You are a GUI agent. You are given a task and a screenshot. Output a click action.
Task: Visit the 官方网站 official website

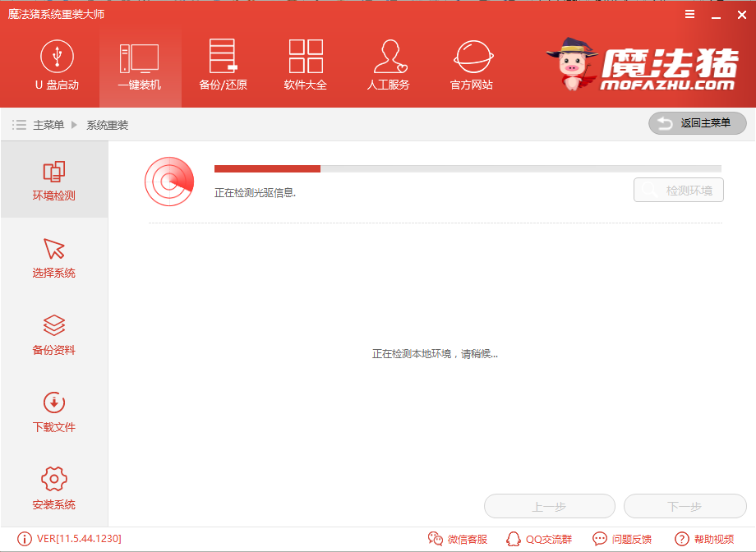point(471,66)
